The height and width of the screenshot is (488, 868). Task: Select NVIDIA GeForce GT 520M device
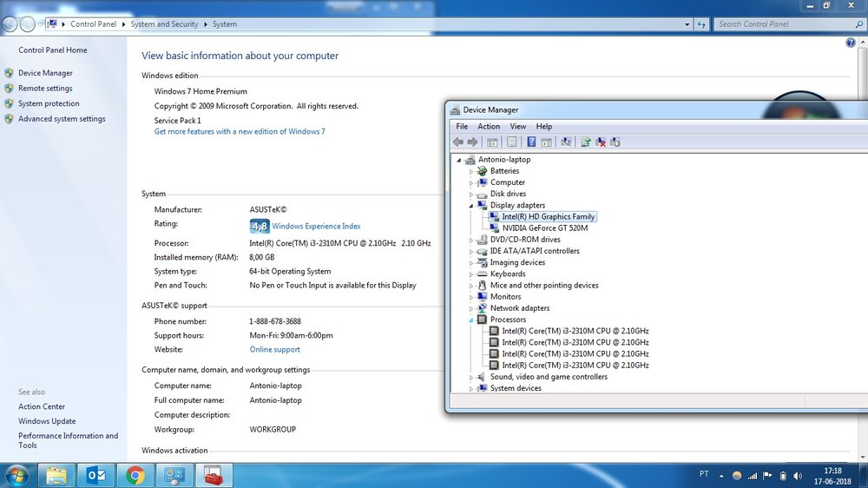point(544,228)
